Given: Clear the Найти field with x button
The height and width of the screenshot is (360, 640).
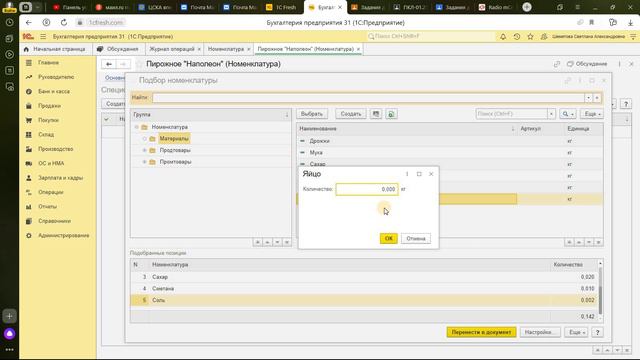Looking at the screenshot, I should tap(597, 98).
